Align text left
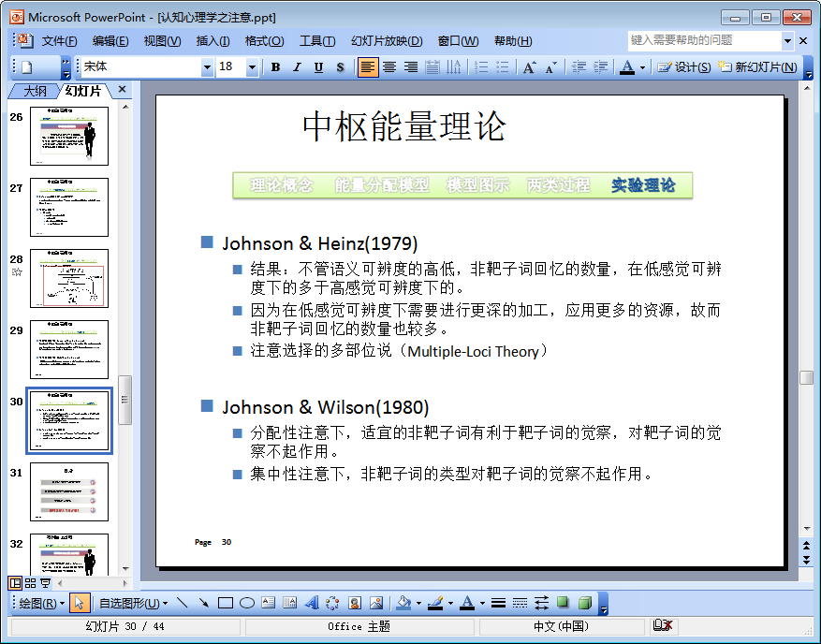This screenshot has width=821, height=644. 368,67
